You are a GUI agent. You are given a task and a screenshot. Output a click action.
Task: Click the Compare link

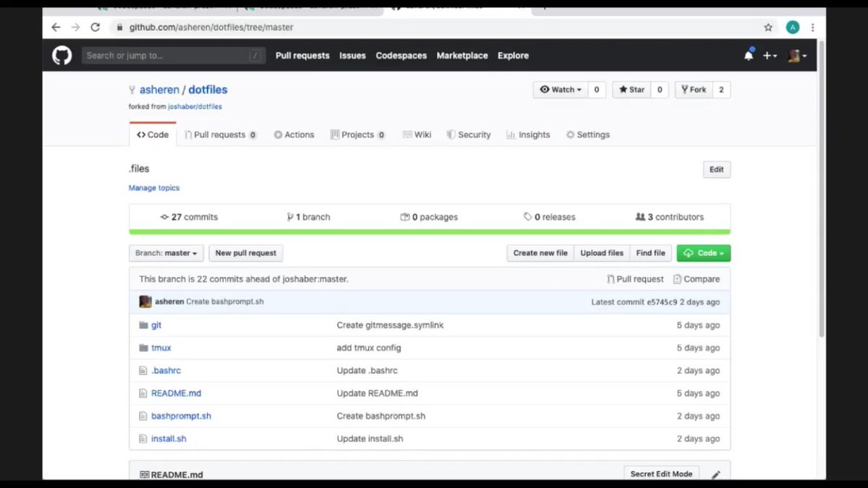tap(697, 279)
